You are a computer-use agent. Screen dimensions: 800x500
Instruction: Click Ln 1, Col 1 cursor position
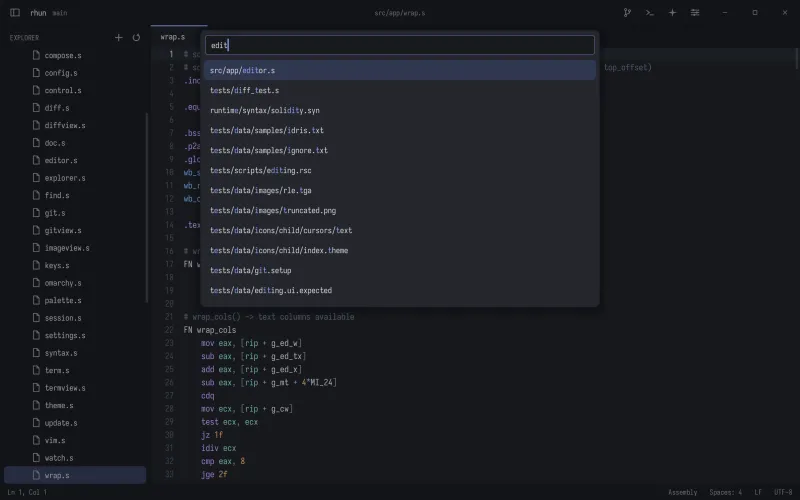point(27,492)
